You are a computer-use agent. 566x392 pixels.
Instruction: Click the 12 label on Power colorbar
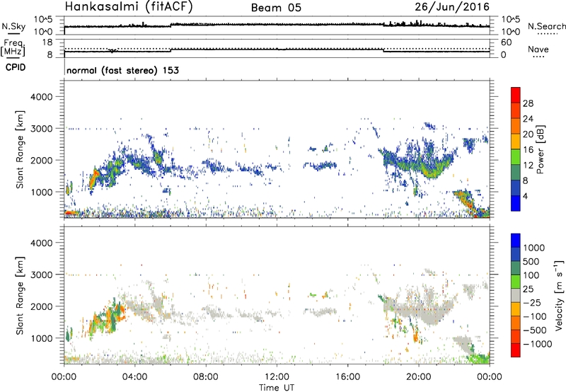[528, 166]
